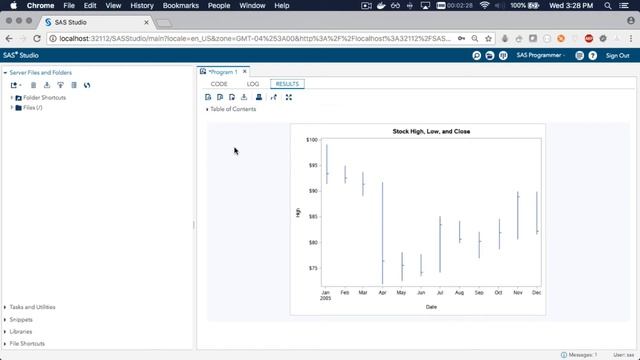Expand the Libraries section
Viewport: 640px width, 360px height.
[x=5, y=332]
